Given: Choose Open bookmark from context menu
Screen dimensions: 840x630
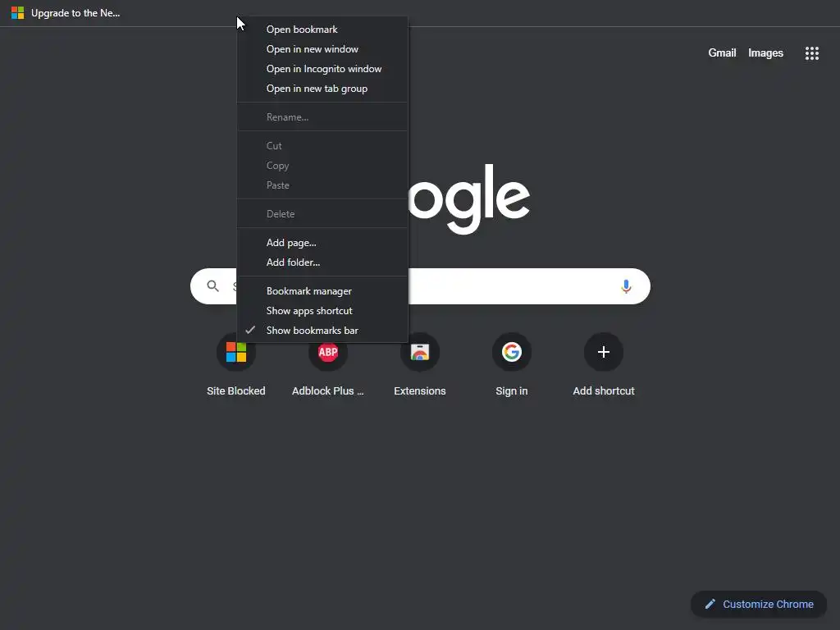Looking at the screenshot, I should 322,30.
